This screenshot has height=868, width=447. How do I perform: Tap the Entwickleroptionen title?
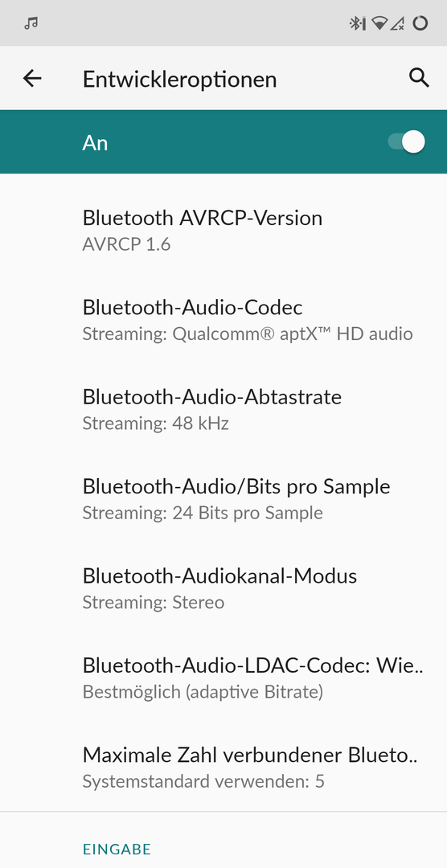point(179,79)
